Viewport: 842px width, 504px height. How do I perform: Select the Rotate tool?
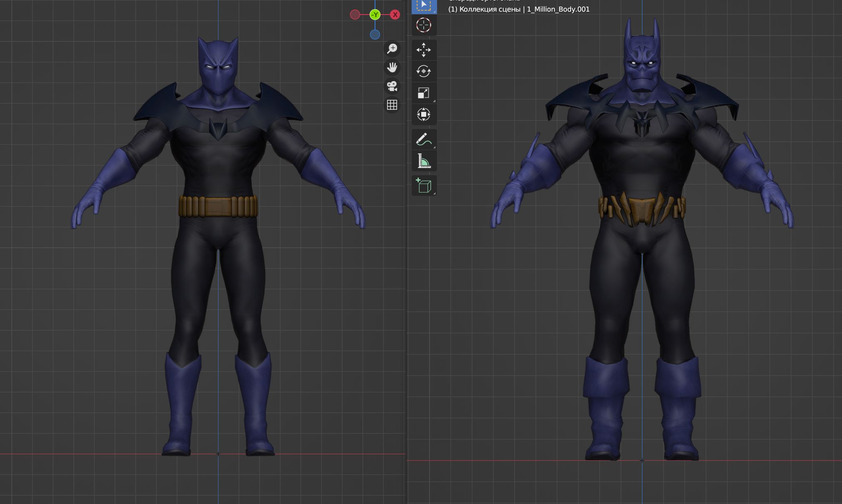[424, 71]
